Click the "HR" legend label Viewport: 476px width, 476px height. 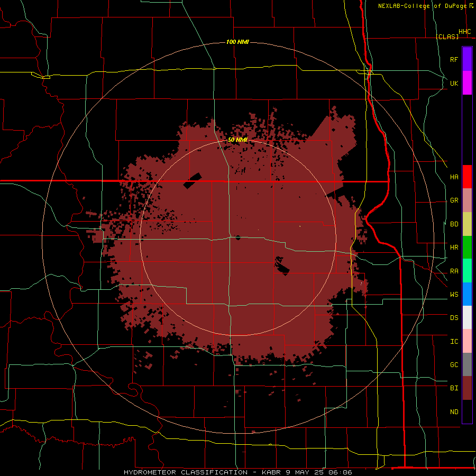point(454,248)
